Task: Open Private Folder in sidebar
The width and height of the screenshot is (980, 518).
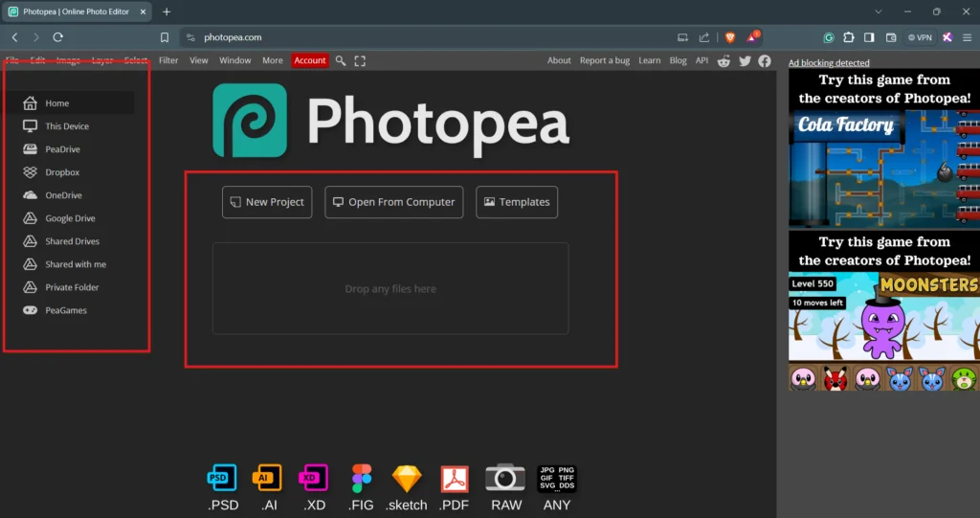Action: point(70,287)
